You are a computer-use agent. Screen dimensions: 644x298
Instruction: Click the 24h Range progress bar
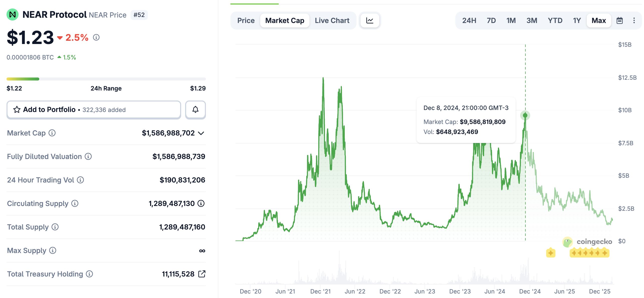pyautogui.click(x=106, y=79)
